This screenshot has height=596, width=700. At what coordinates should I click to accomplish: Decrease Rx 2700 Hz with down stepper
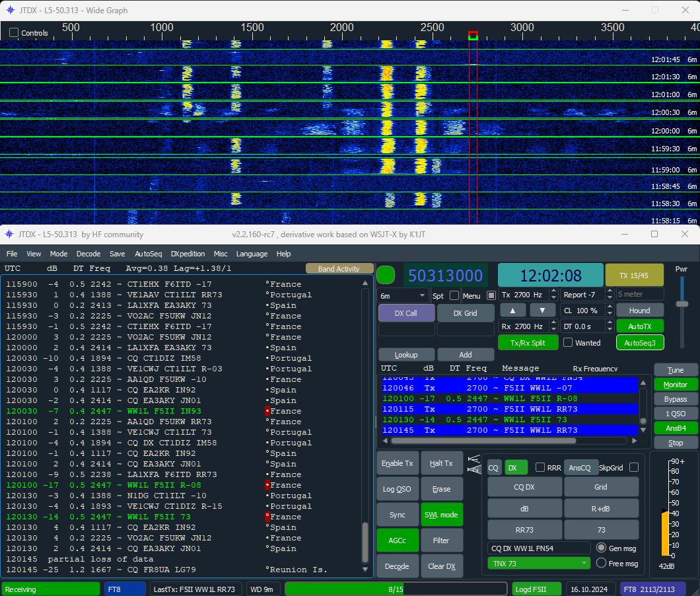click(553, 330)
